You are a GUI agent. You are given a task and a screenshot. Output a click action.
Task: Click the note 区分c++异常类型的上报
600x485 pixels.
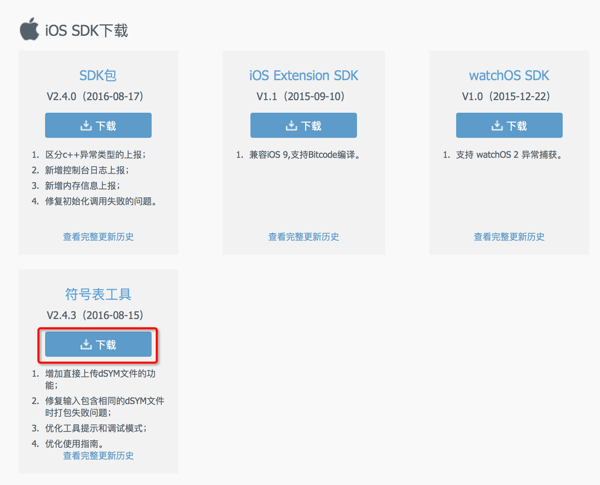point(96,155)
